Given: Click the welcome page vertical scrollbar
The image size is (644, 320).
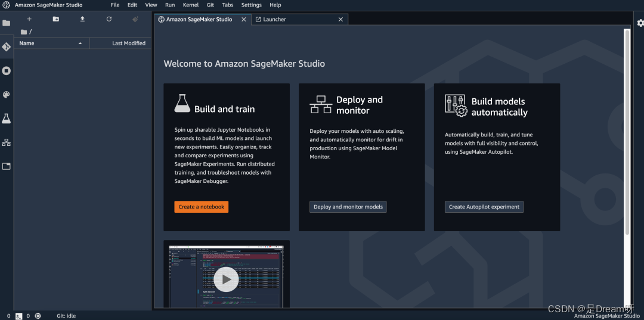Looking at the screenshot, I should coord(627,131).
